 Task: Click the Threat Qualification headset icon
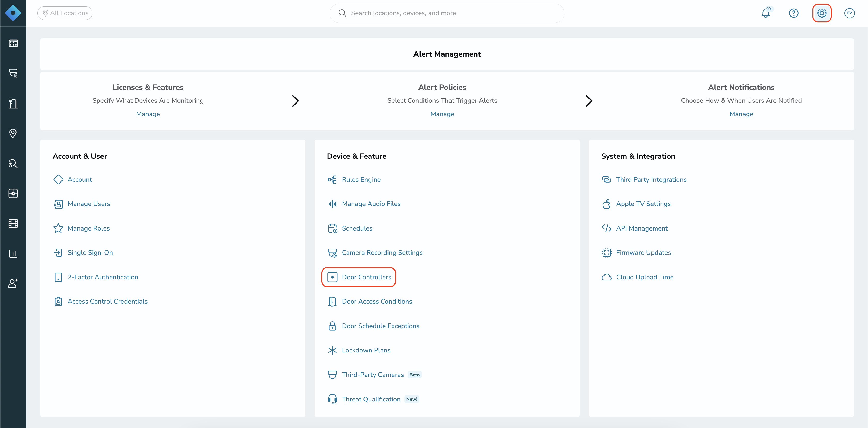332,399
